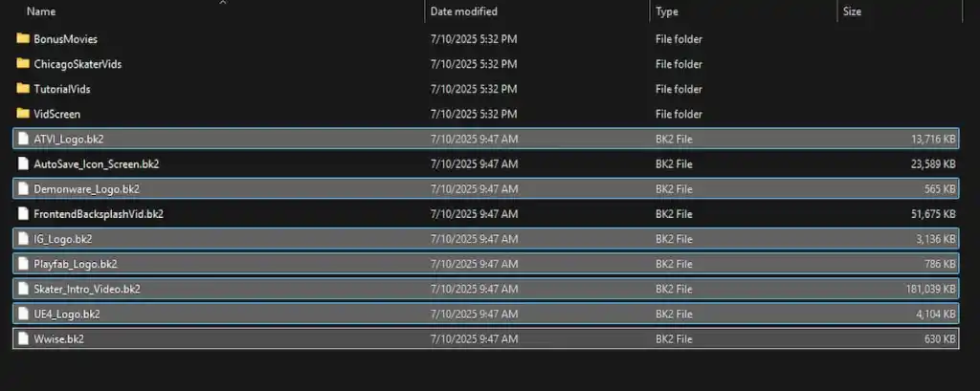Select the Demonware_Logo.bk2 file name
Image resolution: width=980 pixels, height=391 pixels.
pos(86,188)
